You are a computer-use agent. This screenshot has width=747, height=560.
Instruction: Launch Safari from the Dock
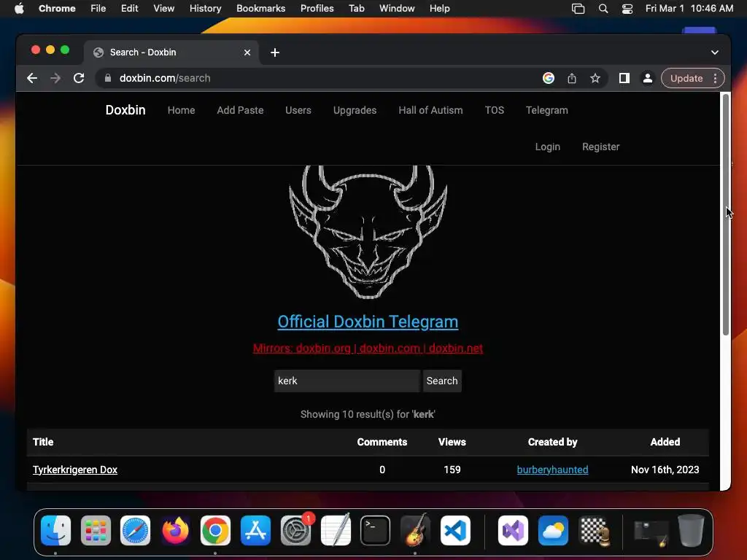(135, 531)
